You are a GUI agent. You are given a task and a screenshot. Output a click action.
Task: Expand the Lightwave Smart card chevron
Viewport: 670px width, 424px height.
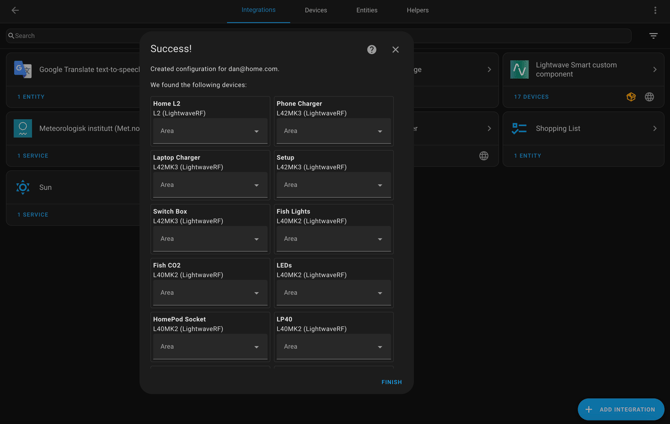coord(655,69)
